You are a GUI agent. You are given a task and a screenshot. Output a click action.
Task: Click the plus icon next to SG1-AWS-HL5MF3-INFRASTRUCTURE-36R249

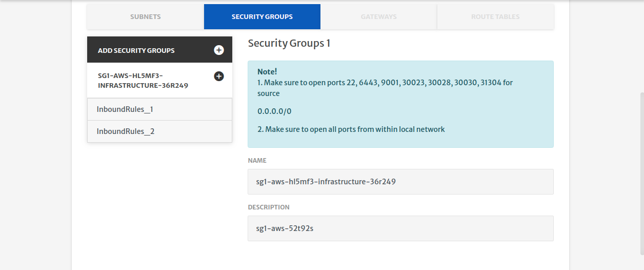(x=219, y=76)
